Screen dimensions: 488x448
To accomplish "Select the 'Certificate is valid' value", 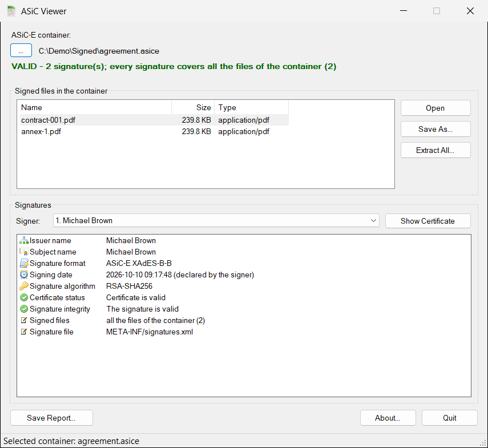I will pyautogui.click(x=136, y=297).
